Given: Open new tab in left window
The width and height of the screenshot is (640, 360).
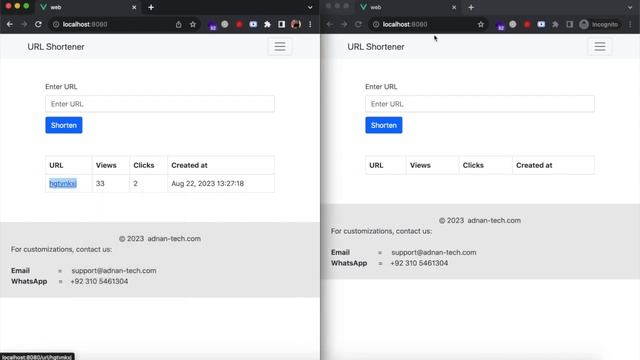Looking at the screenshot, I should pyautogui.click(x=151, y=7).
